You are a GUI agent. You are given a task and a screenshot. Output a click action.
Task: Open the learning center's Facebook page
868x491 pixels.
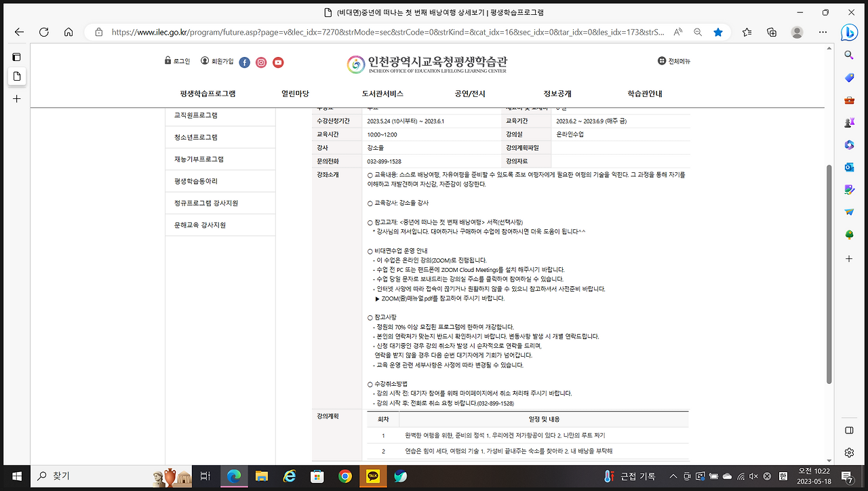point(244,62)
